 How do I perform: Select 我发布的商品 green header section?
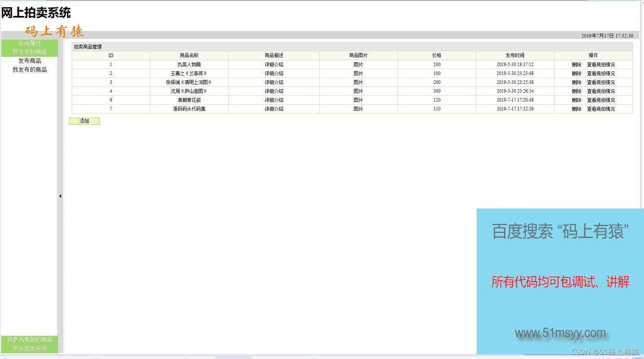[x=30, y=52]
